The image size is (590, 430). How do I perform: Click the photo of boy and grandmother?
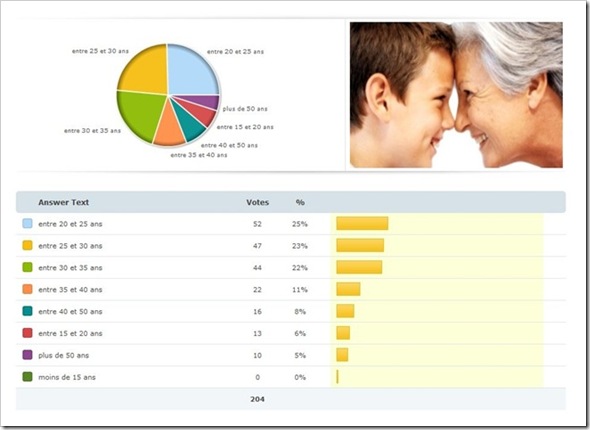tap(456, 94)
